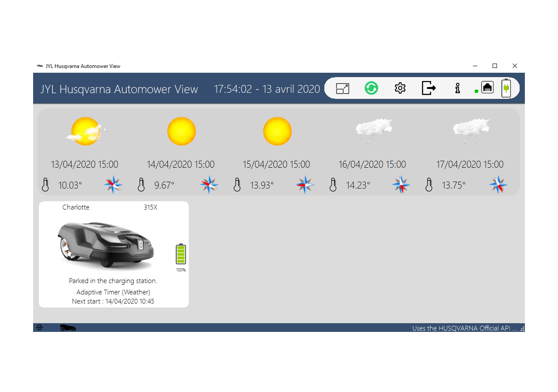The image size is (558, 392).
Task: Click the title bar app icon
Action: (40, 66)
